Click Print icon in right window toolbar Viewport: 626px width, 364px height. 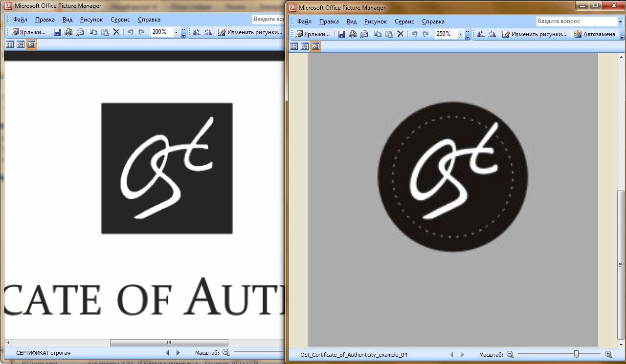pos(353,34)
